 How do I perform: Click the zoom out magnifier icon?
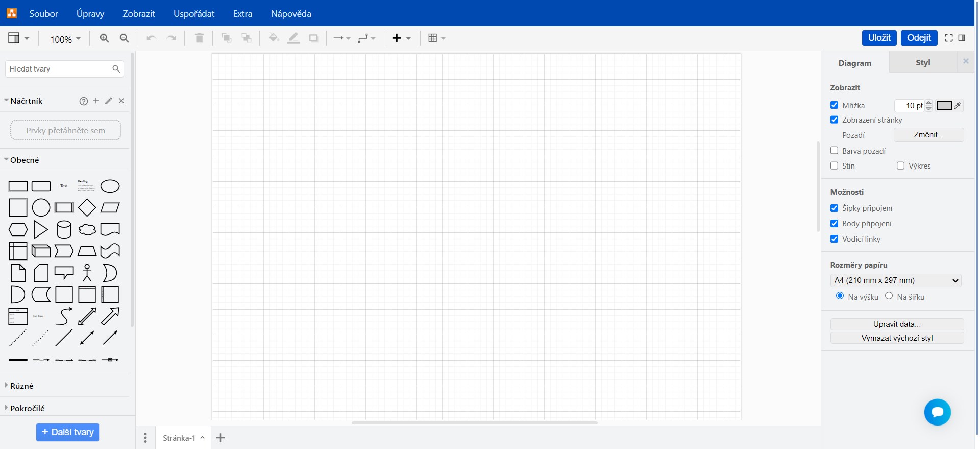(x=124, y=38)
